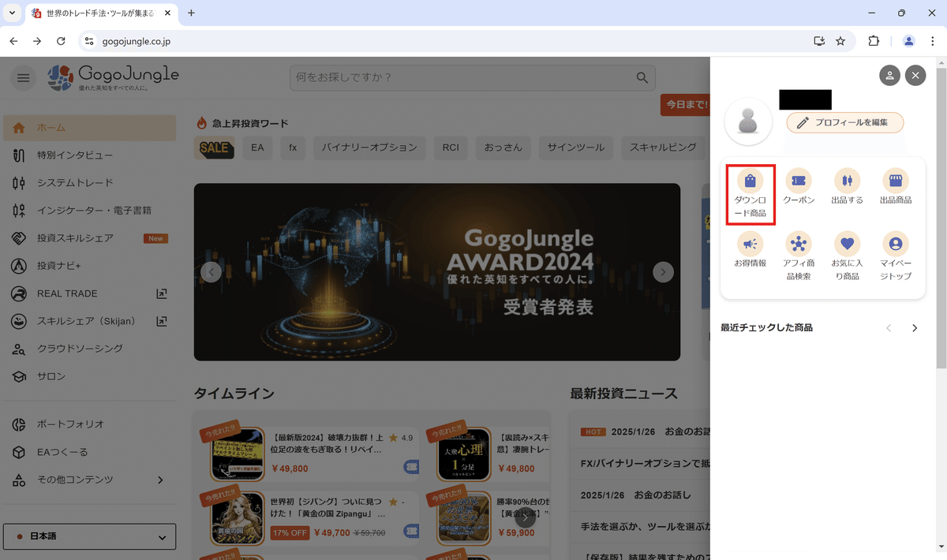This screenshot has height=560, width=947.
Task: Select the サインツール keyword tag
Action: 576,147
